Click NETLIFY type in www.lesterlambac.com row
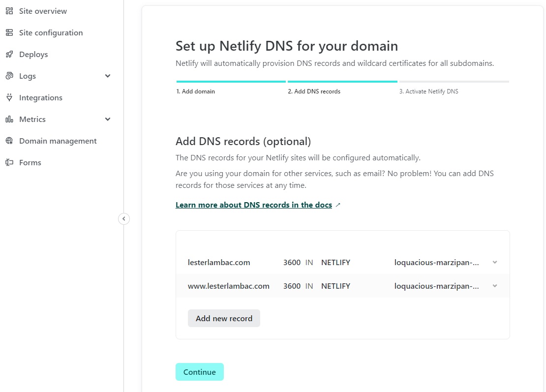The image size is (546, 392). tap(335, 286)
